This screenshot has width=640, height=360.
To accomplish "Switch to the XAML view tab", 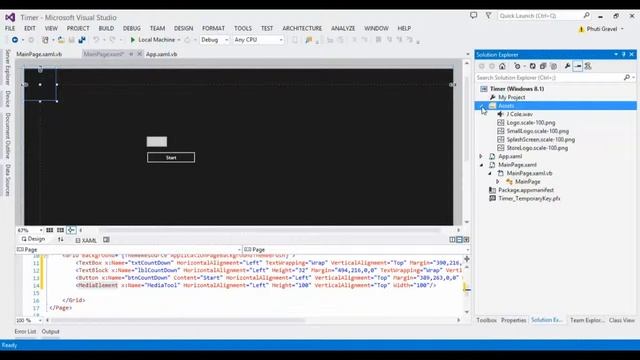I will click(x=86, y=240).
